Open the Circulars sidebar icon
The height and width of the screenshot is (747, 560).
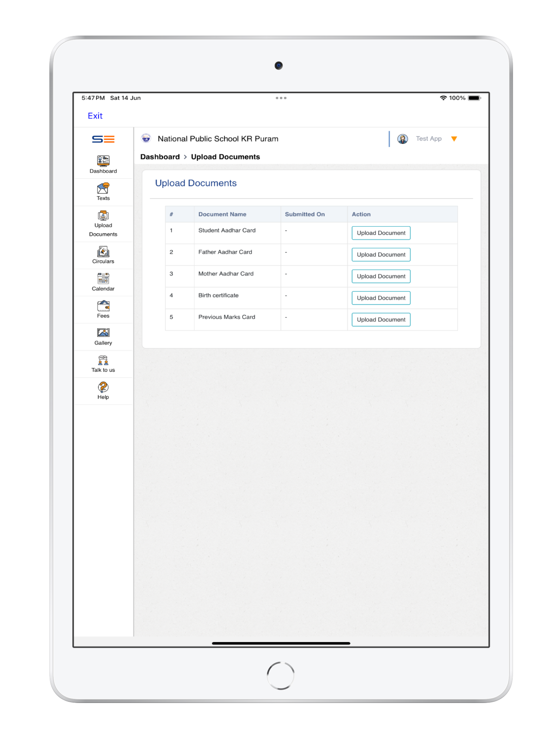click(x=103, y=252)
